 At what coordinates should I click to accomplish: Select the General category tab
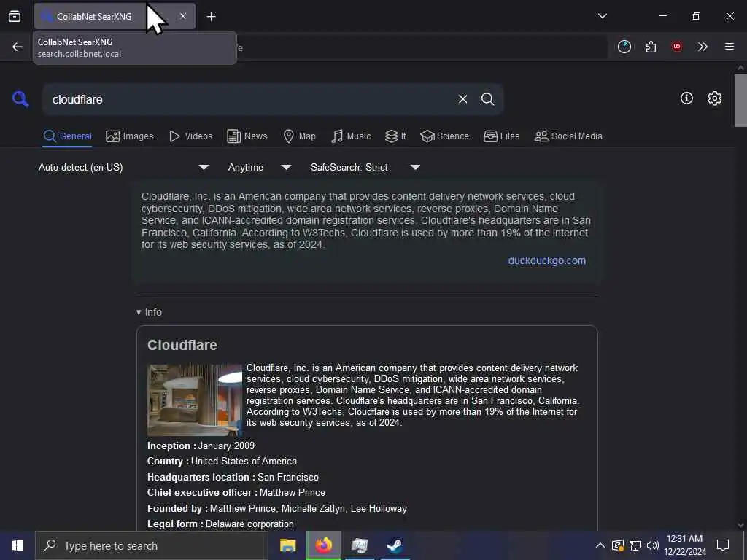click(68, 136)
